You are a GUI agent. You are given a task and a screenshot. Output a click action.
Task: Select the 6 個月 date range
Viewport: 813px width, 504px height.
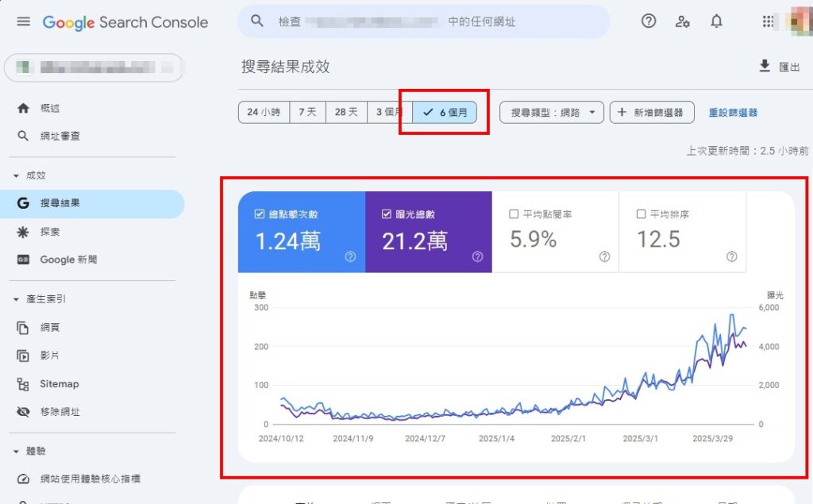(x=445, y=112)
